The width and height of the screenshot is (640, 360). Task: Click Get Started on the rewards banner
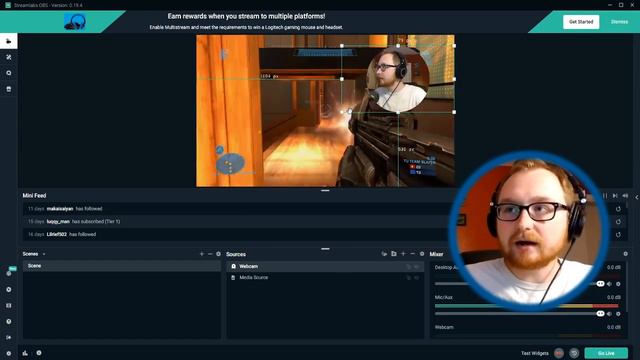pos(581,22)
